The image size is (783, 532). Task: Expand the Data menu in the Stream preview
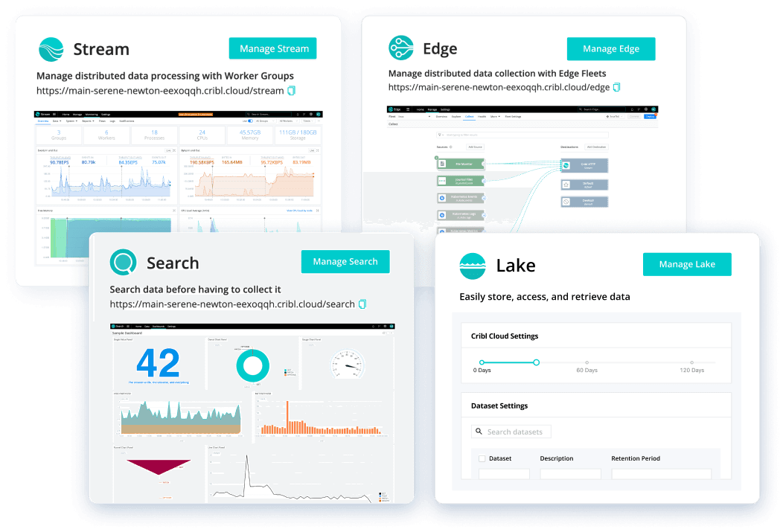(x=57, y=121)
